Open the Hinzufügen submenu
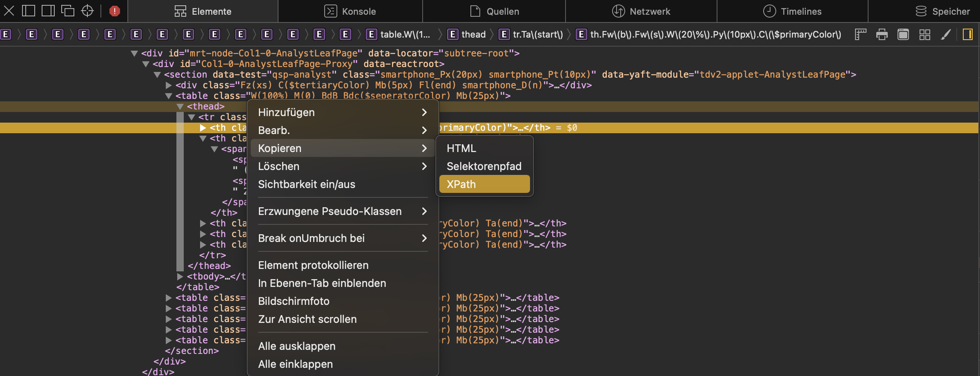Screen dimensions: 980x376 tap(343, 112)
